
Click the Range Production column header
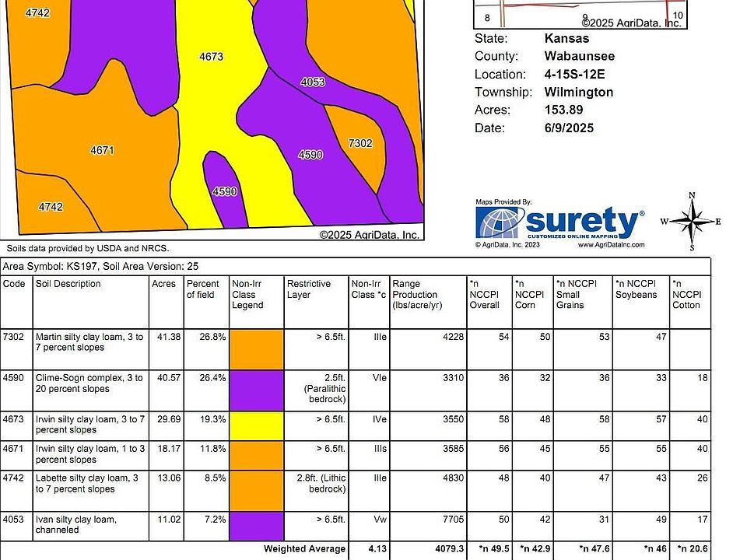[x=417, y=294]
